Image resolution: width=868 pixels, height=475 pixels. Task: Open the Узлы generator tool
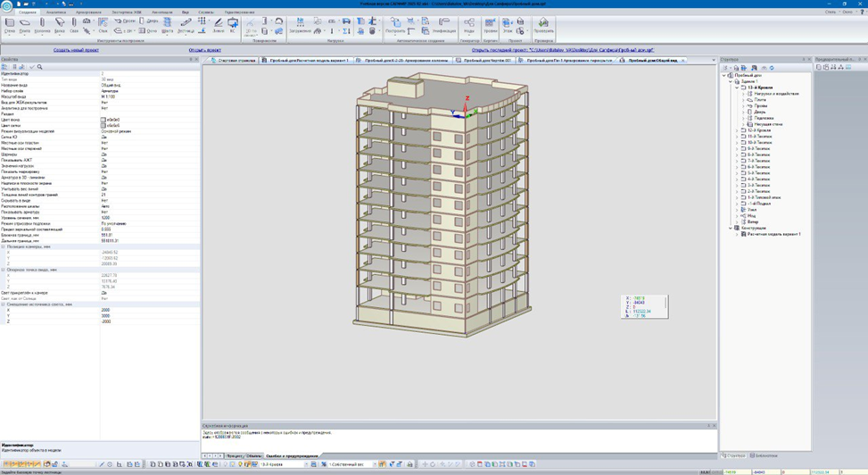pos(469,26)
